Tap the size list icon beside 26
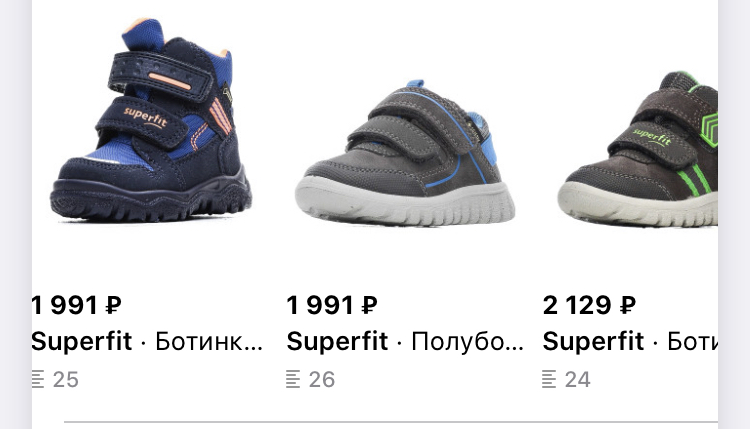Image resolution: width=750 pixels, height=429 pixels. [293, 379]
